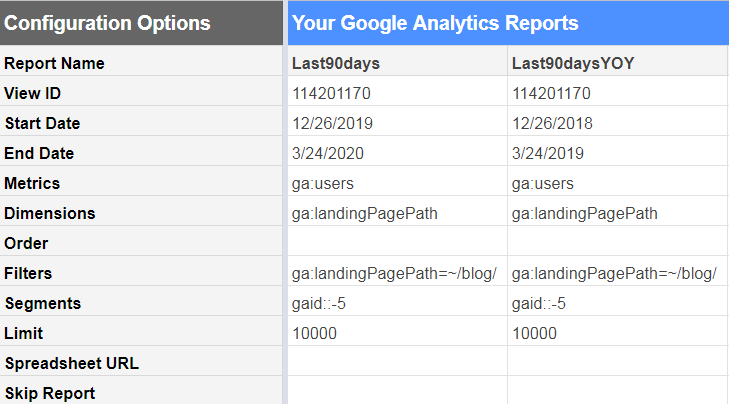Click the 3/24/2020 end date cell
729x404 pixels.
click(x=396, y=153)
